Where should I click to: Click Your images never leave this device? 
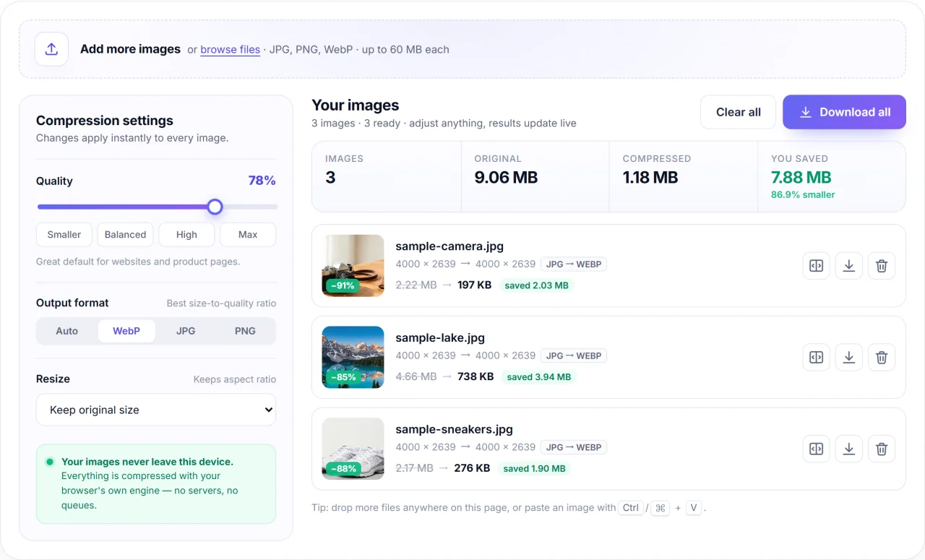pyautogui.click(x=147, y=462)
